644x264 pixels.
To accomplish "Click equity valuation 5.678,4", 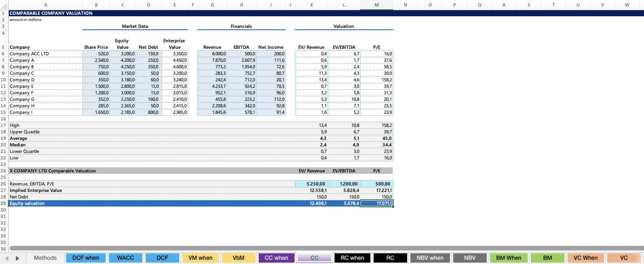I will click(344, 204).
